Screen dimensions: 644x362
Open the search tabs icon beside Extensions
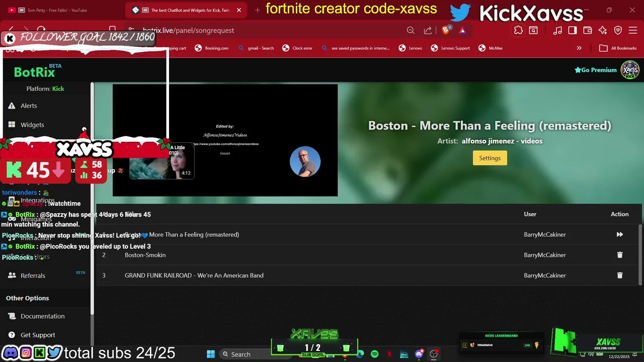[x=533, y=30]
